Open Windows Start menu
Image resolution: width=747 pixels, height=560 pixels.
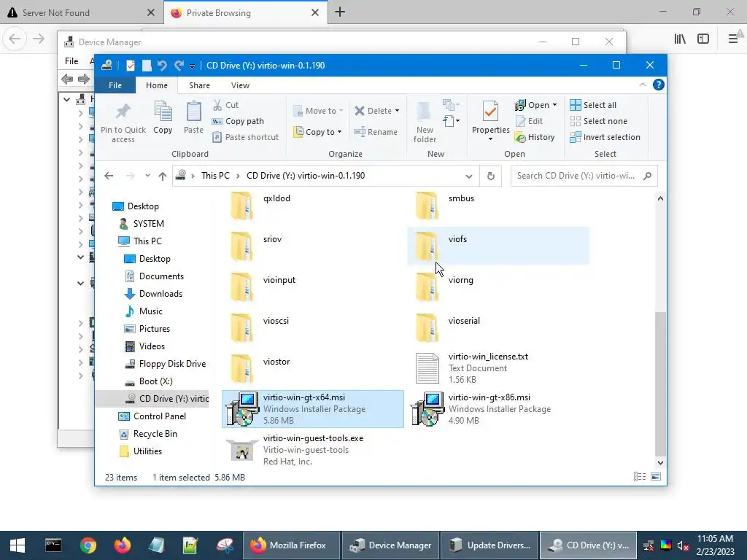pyautogui.click(x=18, y=545)
